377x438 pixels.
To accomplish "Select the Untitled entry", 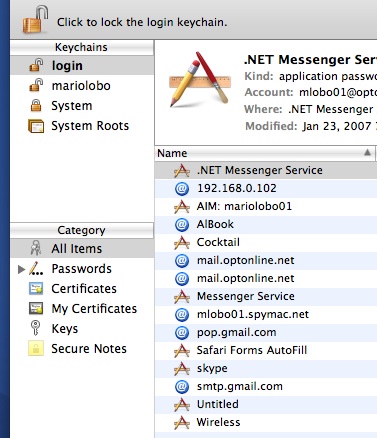I will (x=266, y=404).
